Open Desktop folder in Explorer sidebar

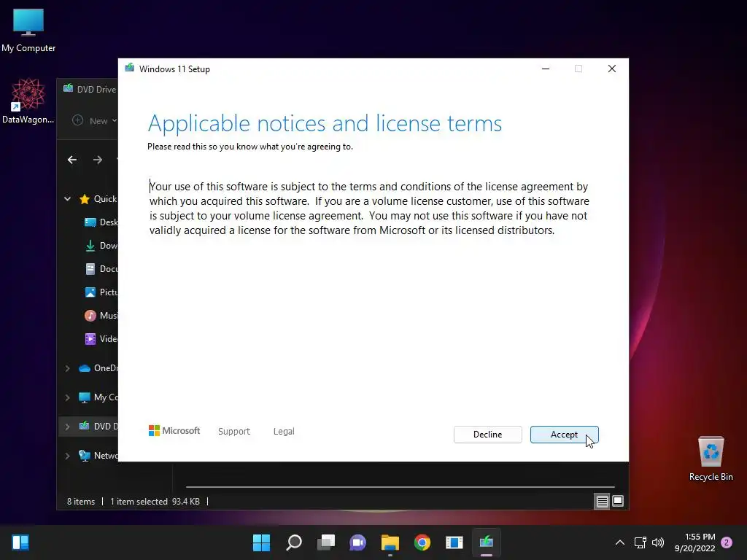coord(101,222)
